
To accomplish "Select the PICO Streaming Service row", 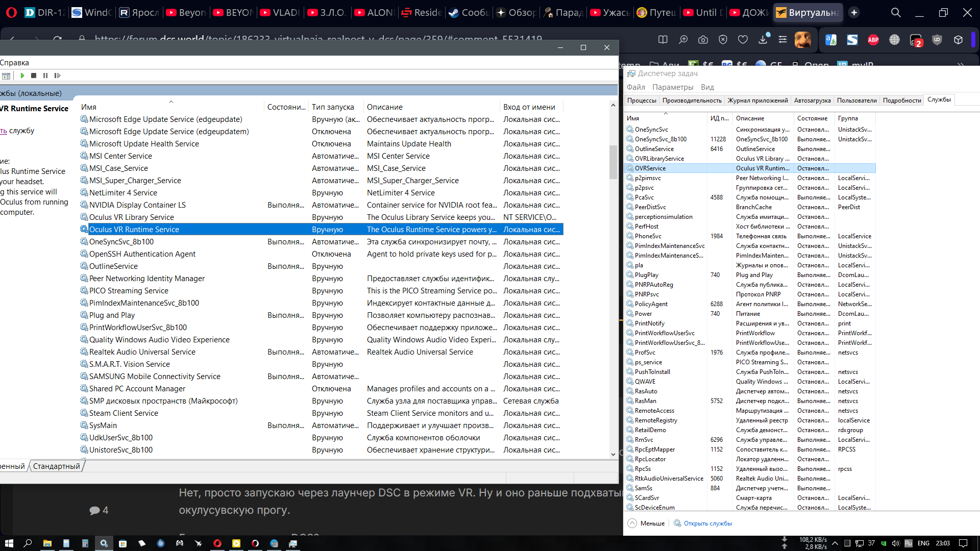I will coord(321,291).
